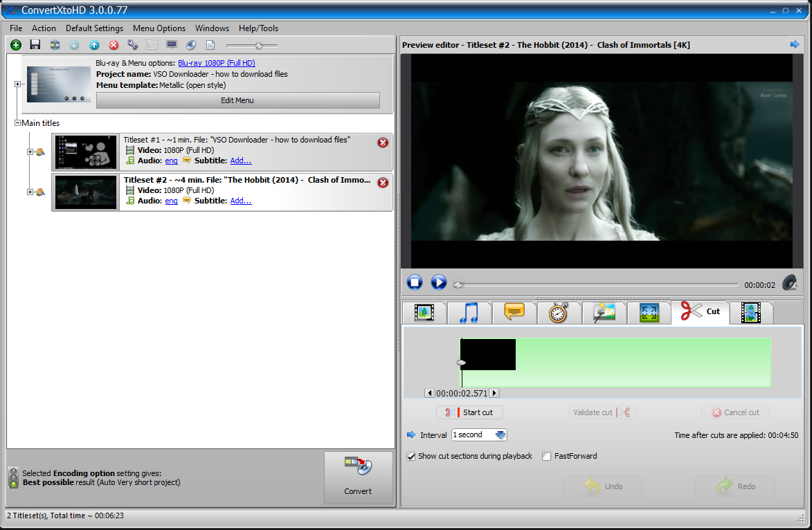Screen dimensions: 812x530
Task: Open the Default Settings menu
Action: click(x=94, y=28)
